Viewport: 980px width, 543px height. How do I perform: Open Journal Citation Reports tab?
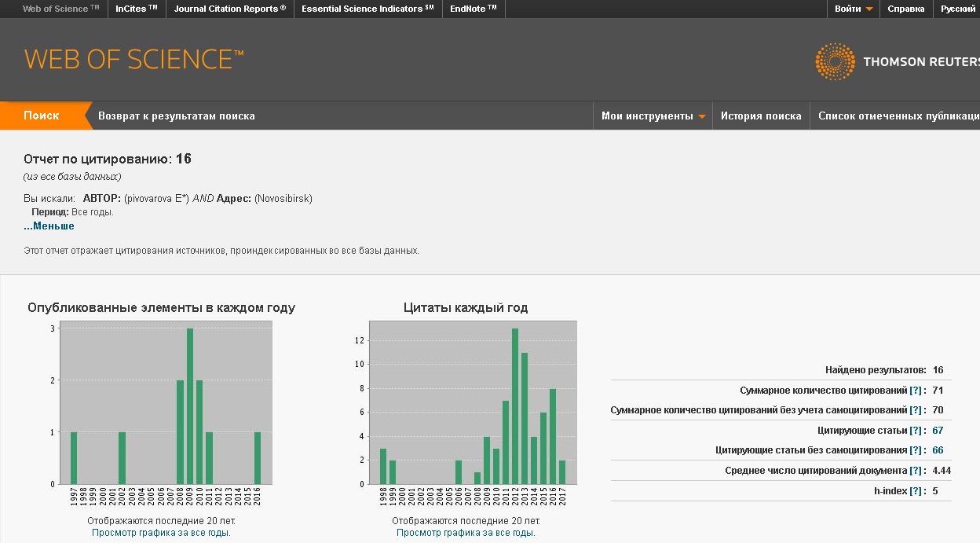coord(230,9)
